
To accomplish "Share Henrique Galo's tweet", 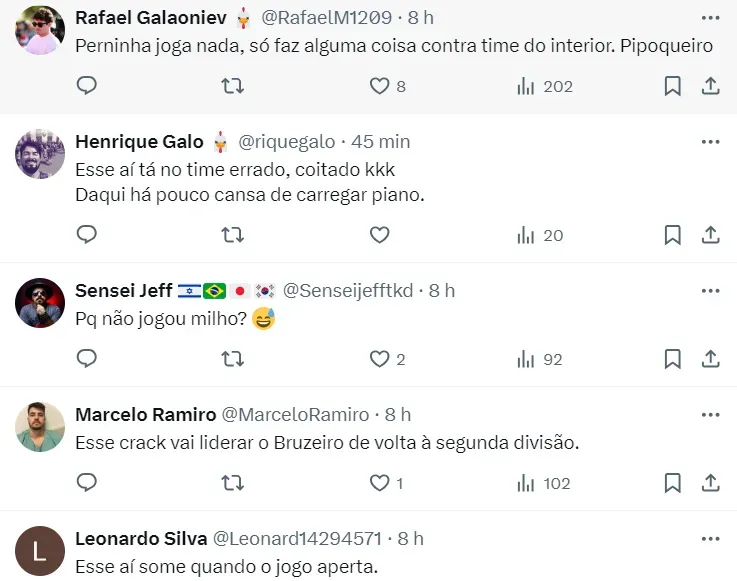I will [711, 235].
